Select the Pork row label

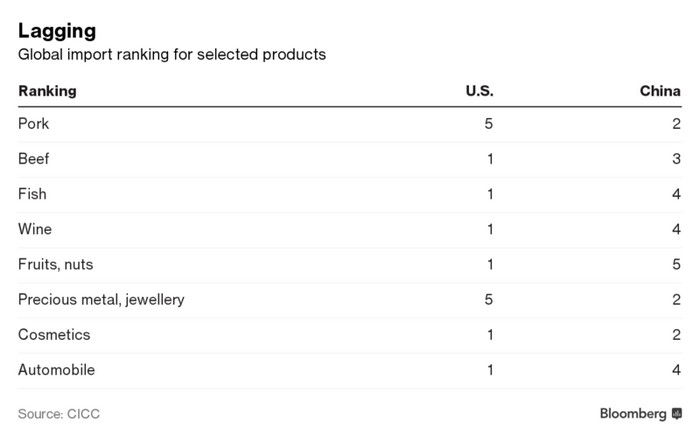33,124
